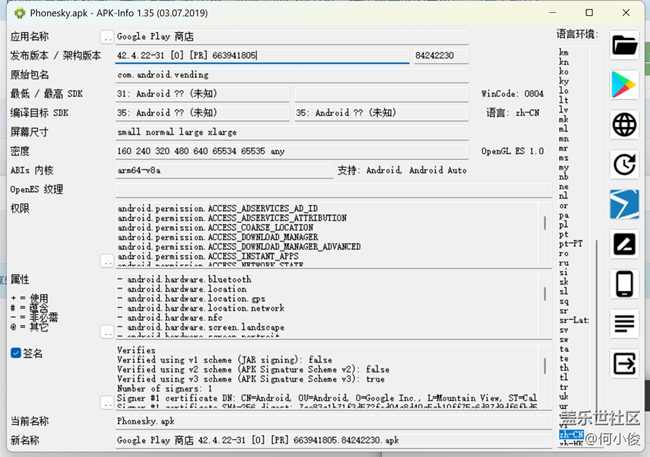Screen dimensions: 650x457
Task: Click the '..' button beside permissions list
Action: pyautogui.click(x=106, y=260)
